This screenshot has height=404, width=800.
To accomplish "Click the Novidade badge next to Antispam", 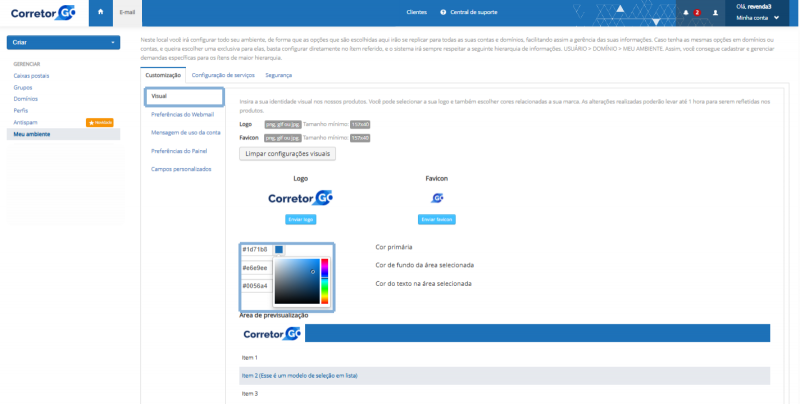I will click(x=99, y=122).
